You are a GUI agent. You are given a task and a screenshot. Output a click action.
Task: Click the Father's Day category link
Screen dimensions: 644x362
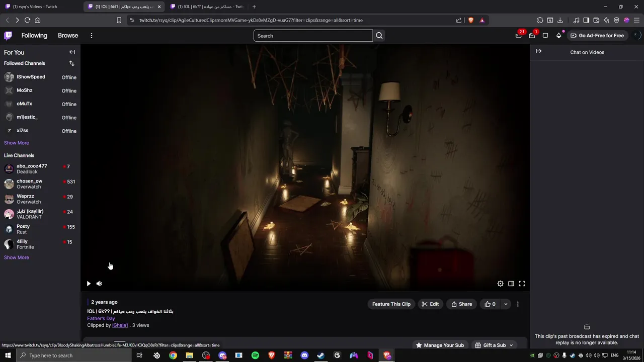pos(101,318)
